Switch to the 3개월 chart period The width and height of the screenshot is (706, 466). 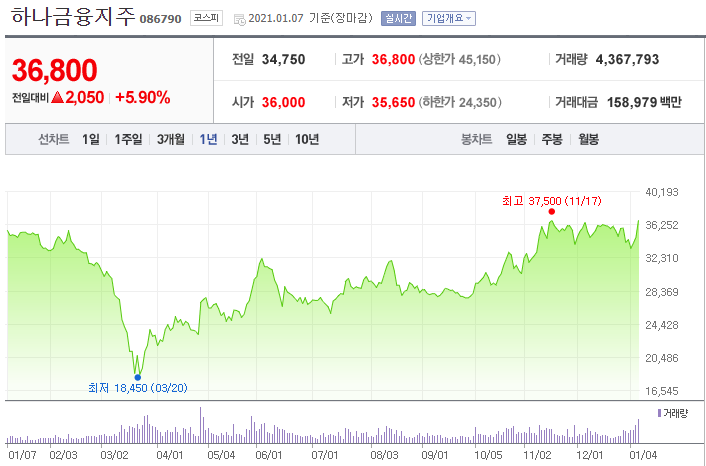(x=171, y=139)
